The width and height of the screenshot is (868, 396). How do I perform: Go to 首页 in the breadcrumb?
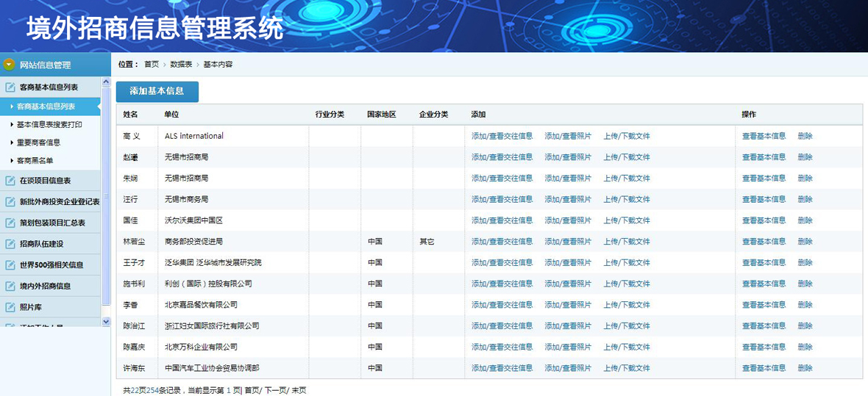coord(151,65)
